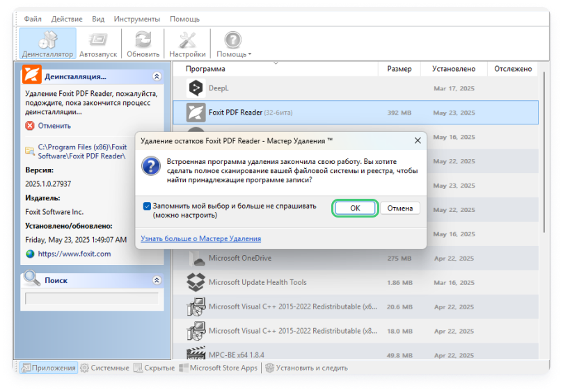Click the Microsoft OneDrive cloud icon
Image resolution: width=563 pixels, height=392 pixels.
[197, 259]
